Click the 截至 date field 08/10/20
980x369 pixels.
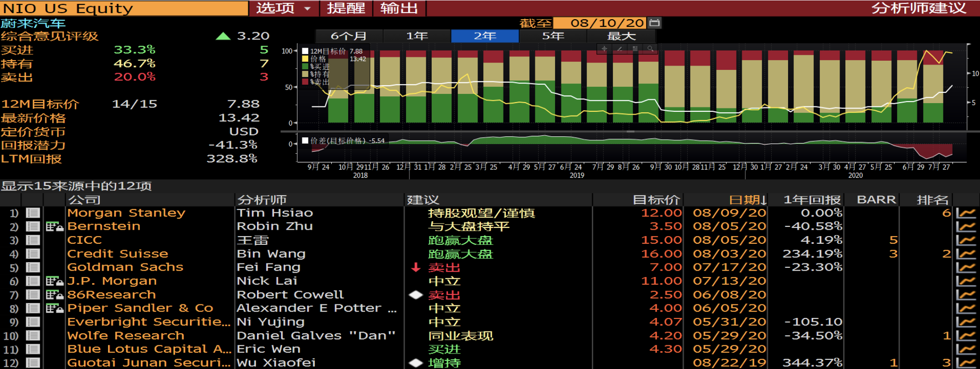tap(600, 23)
